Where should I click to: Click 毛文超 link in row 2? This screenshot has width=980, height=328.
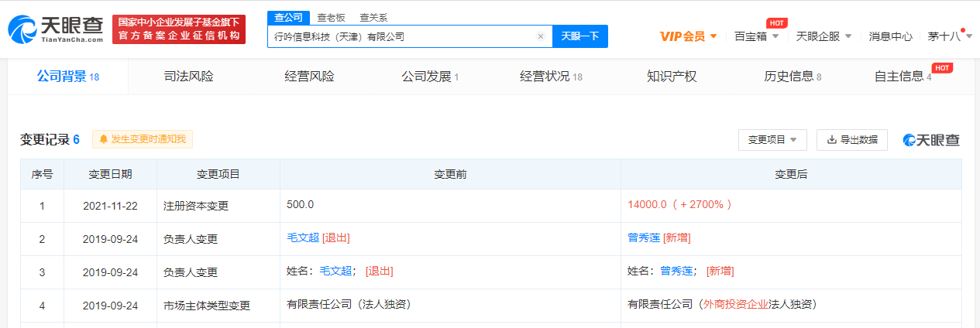(x=303, y=238)
